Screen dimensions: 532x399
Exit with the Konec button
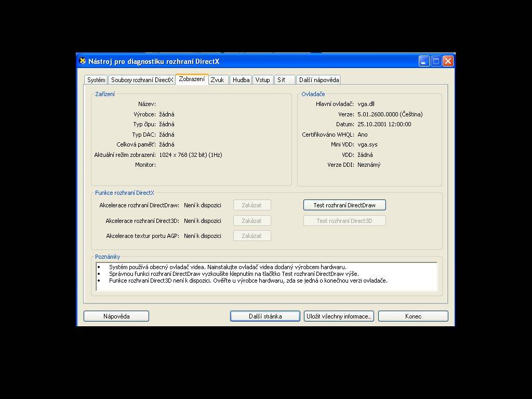pyautogui.click(x=413, y=316)
